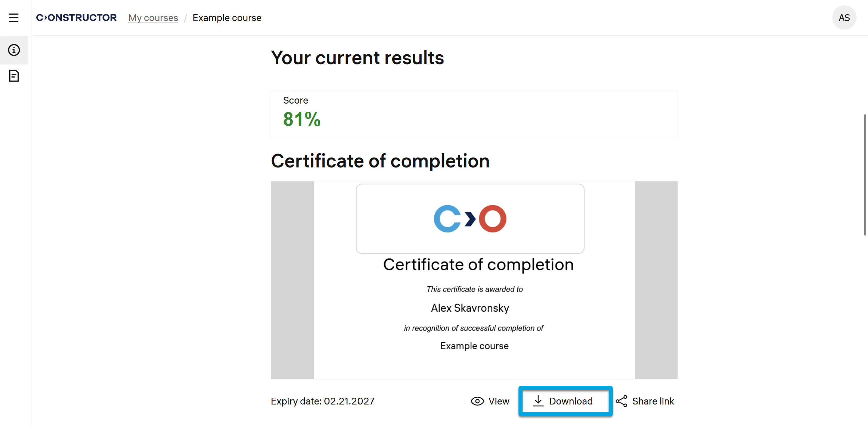Open the hamburger navigation menu

pos(14,18)
